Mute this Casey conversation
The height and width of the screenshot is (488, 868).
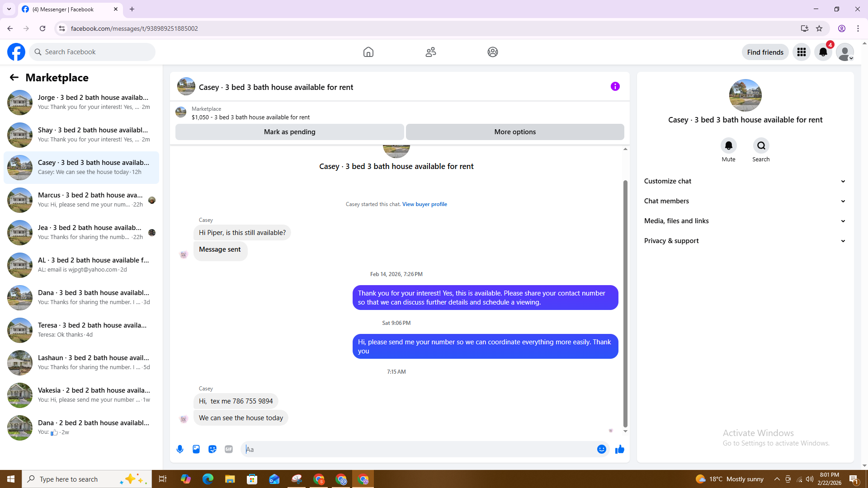(x=728, y=145)
